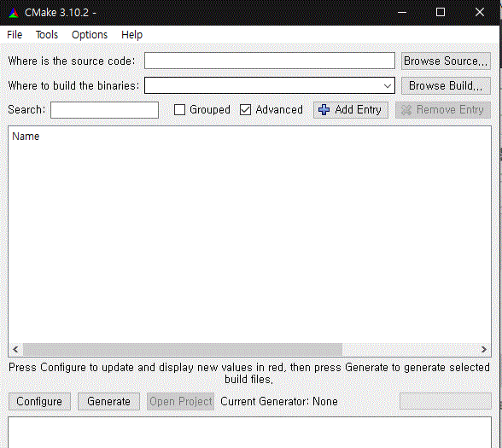The height and width of the screenshot is (448, 502).
Task: Expand the build binaries dropdown arrow
Action: coord(388,85)
